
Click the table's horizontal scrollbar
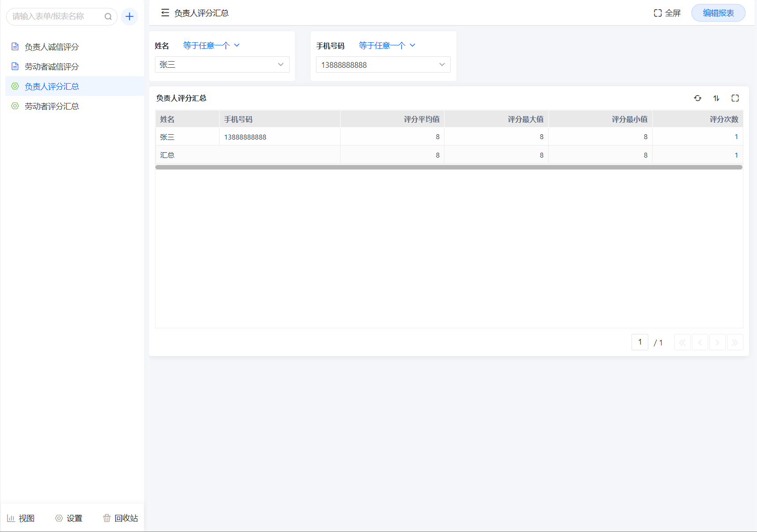(x=448, y=167)
